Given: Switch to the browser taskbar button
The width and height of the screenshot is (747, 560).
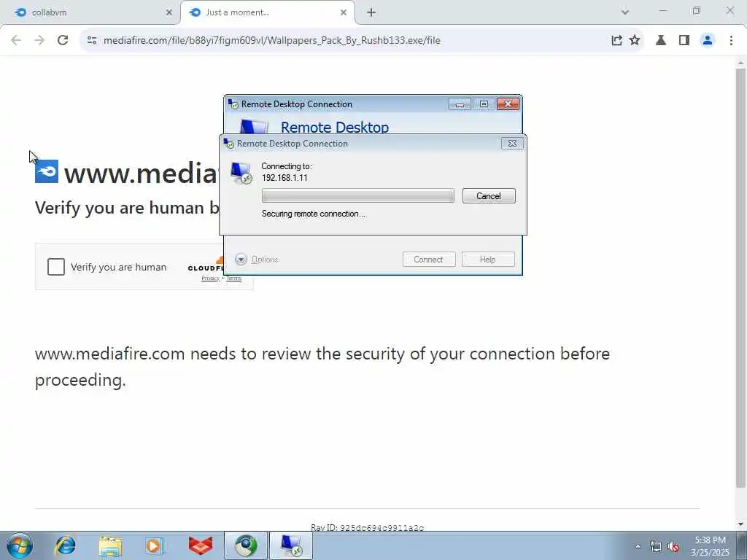Looking at the screenshot, I should click(246, 545).
